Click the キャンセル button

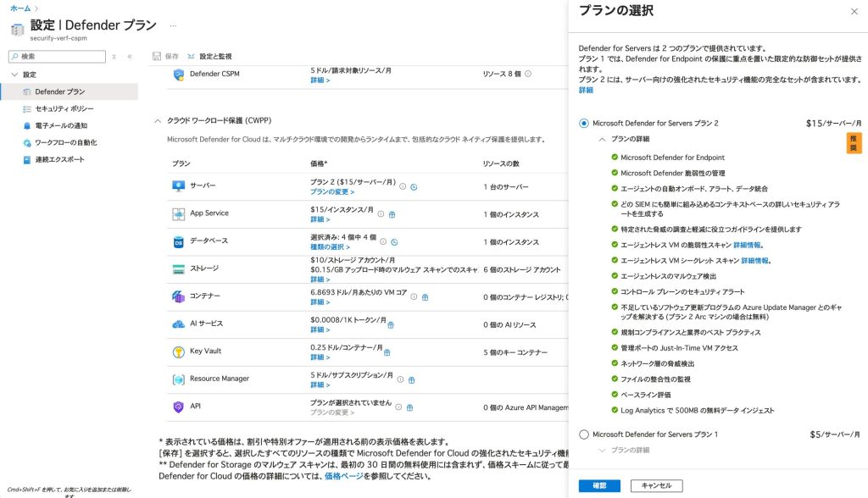tap(656, 485)
